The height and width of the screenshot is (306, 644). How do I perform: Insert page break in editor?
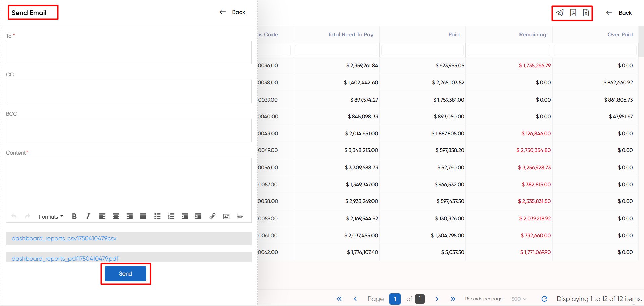point(240,216)
